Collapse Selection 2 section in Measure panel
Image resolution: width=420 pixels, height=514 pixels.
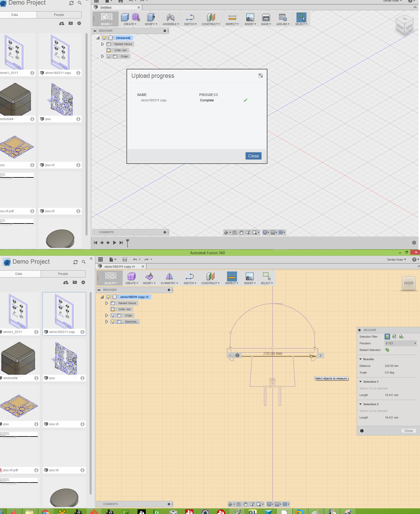(361, 404)
